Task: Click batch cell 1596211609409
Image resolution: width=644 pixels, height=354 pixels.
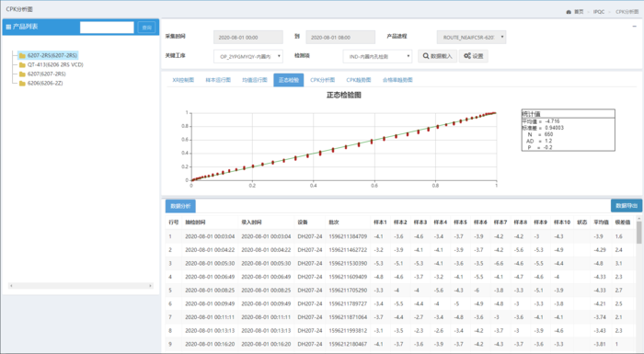Action: [x=348, y=277]
